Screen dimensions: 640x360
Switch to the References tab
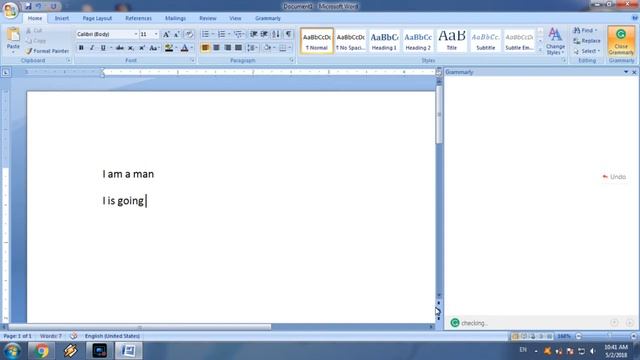tap(138, 18)
